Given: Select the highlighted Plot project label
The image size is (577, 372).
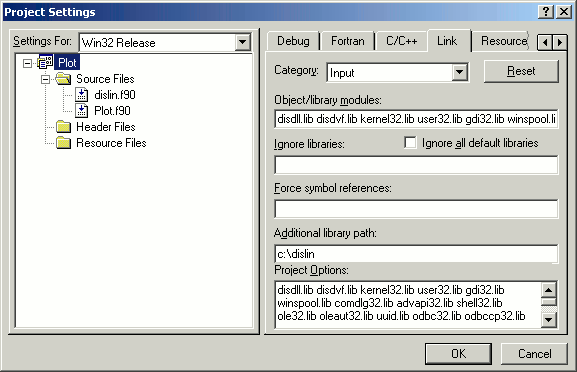Looking at the screenshot, I should 67,63.
